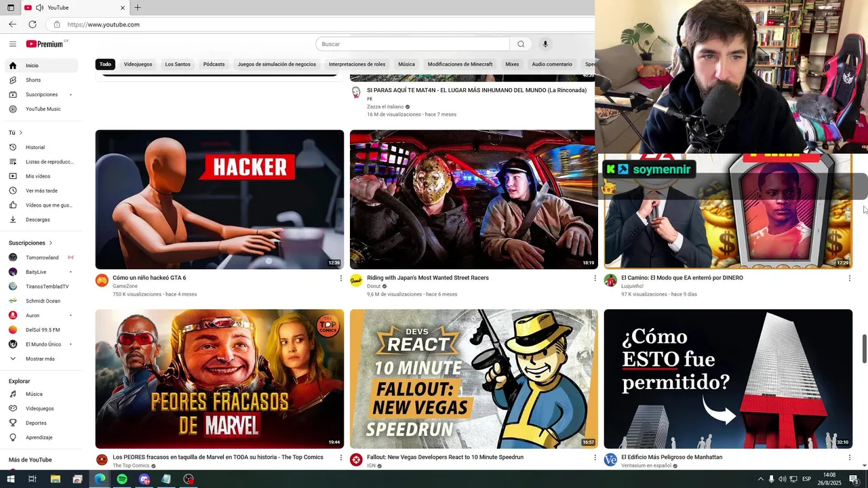Click the Windows Start button
The height and width of the screenshot is (488, 868).
coord(11,479)
